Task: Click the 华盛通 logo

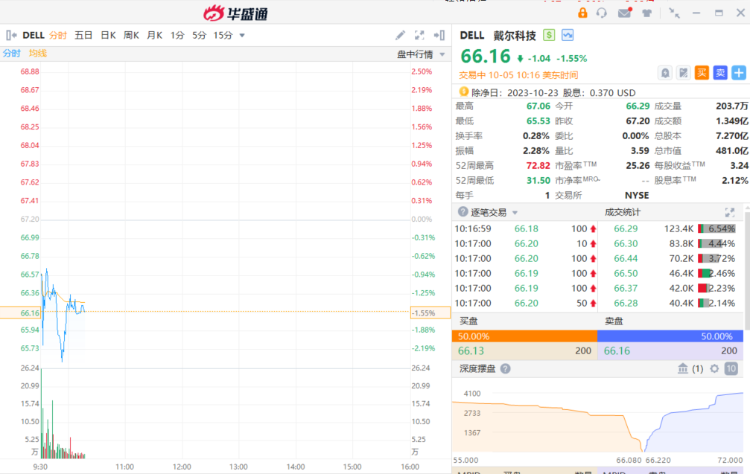Action: pos(235,13)
